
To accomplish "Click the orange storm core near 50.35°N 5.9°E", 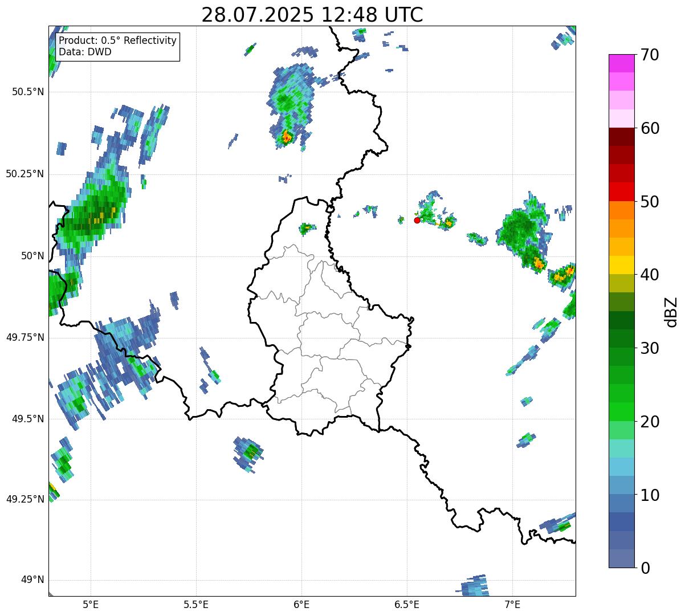I will pyautogui.click(x=287, y=137).
